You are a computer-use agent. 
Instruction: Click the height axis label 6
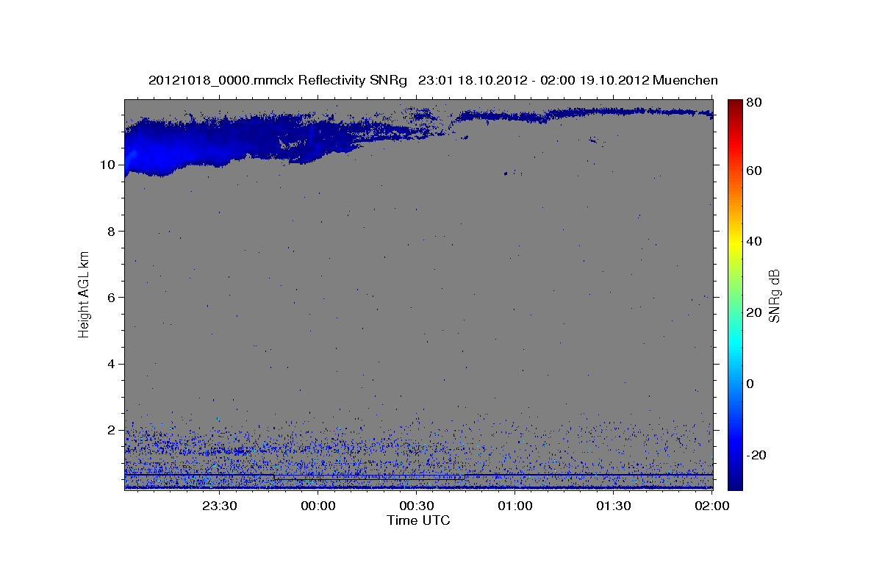coord(112,297)
